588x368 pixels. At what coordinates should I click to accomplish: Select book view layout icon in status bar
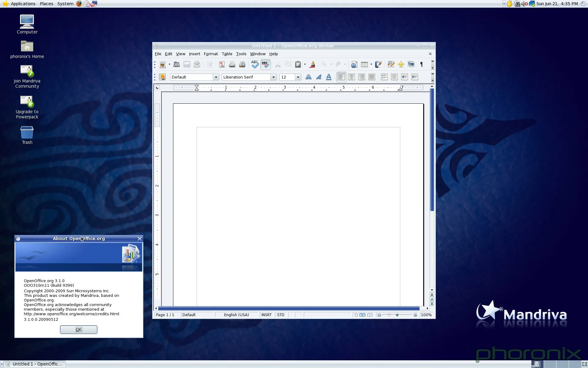(370, 315)
